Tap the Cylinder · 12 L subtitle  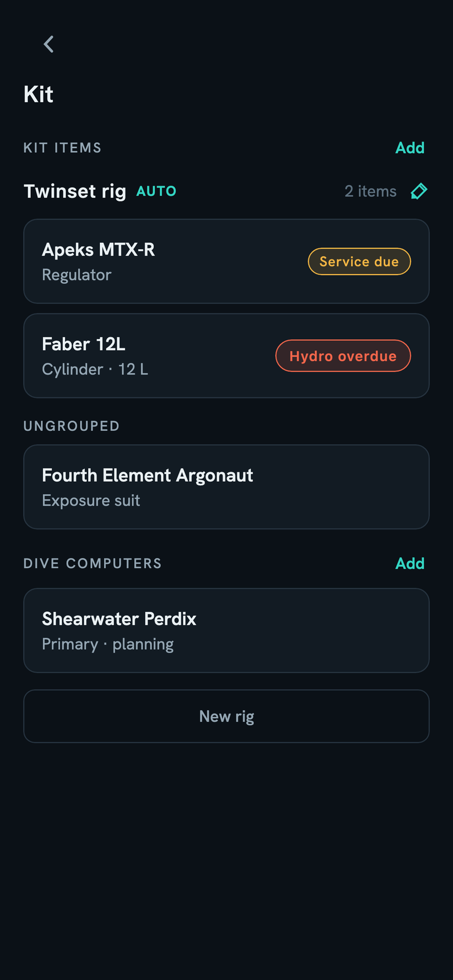click(95, 369)
